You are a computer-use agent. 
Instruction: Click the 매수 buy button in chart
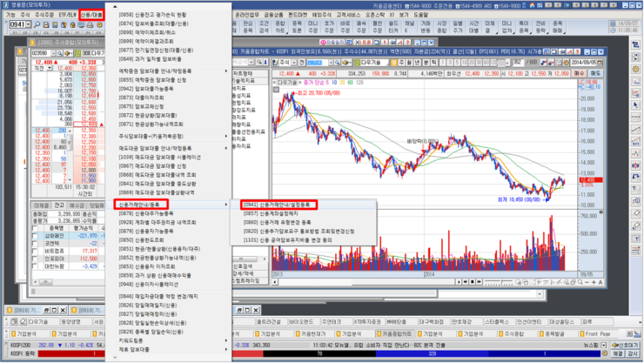point(579,73)
